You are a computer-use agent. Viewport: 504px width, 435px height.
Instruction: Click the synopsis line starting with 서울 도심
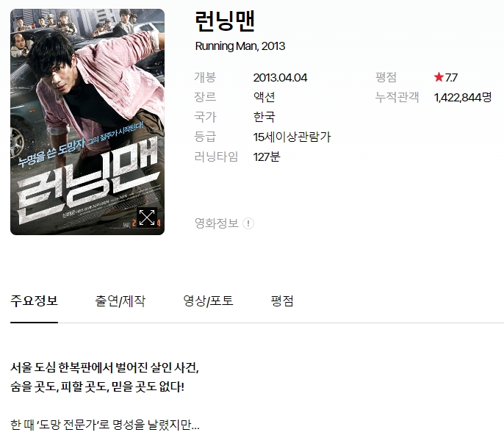click(105, 367)
